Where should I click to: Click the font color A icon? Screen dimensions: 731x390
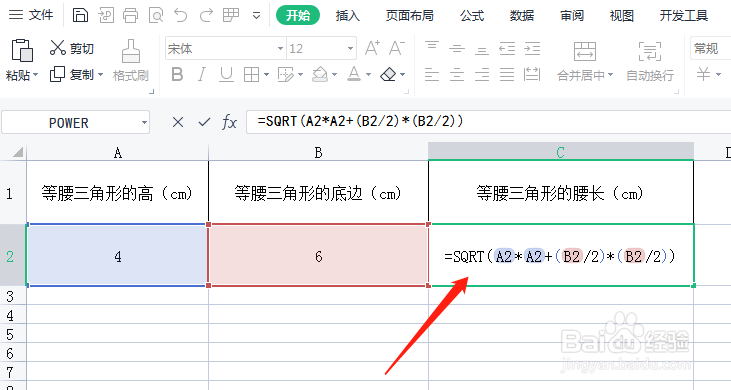pyautogui.click(x=354, y=74)
